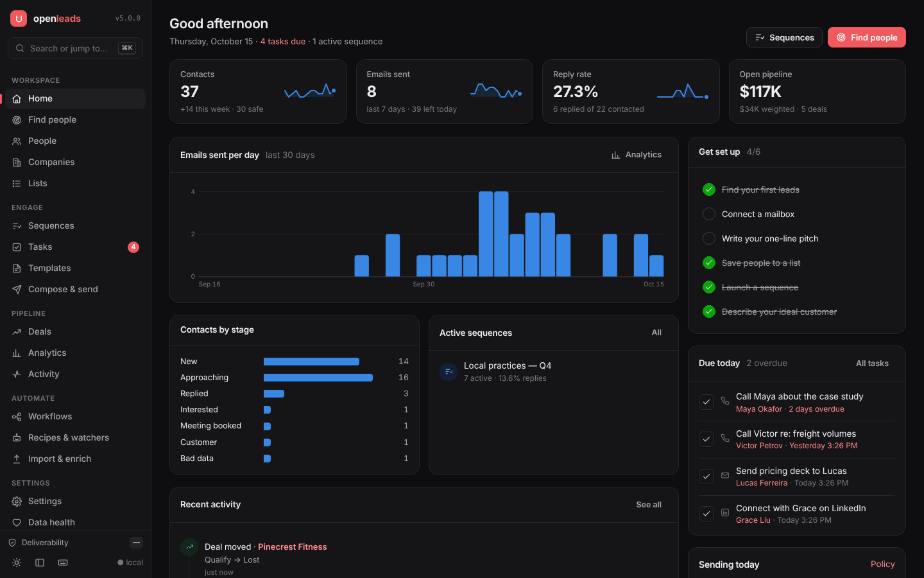The width and height of the screenshot is (924, 578).
Task: Open Settings in the sidebar
Action: (76, 502)
